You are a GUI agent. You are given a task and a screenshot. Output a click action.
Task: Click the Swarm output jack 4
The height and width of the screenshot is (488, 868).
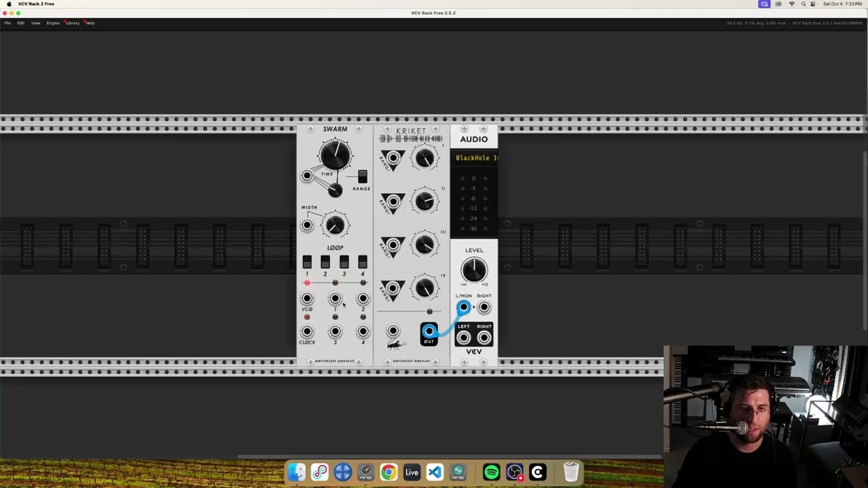[x=363, y=331]
